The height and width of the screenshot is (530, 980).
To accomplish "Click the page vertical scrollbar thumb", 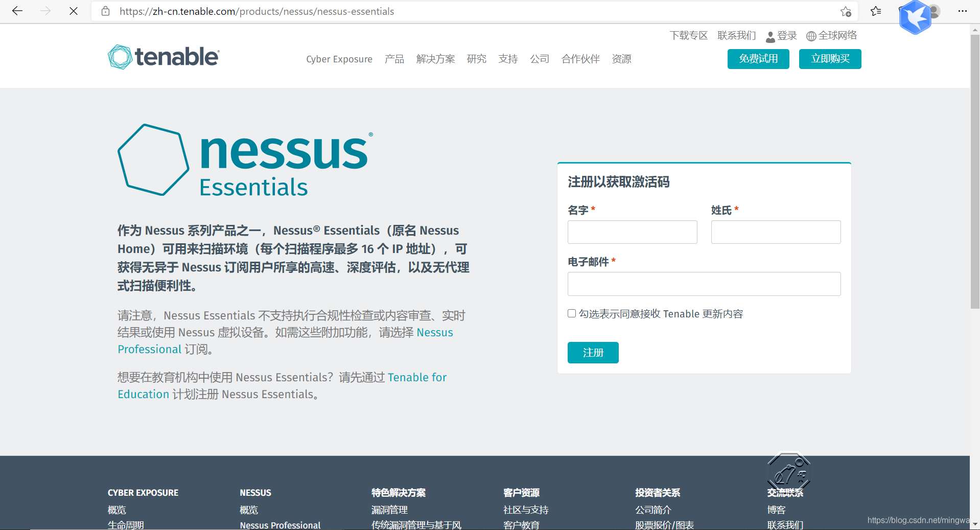I will point(975,171).
